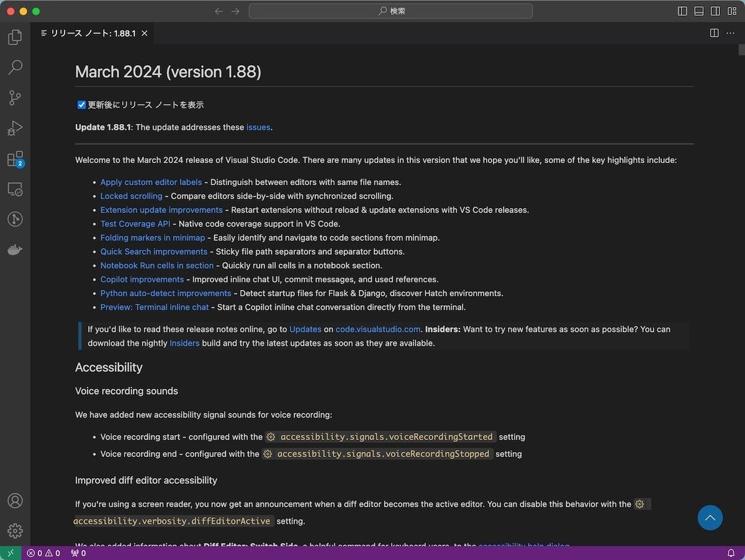The width and height of the screenshot is (745, 560).
Task: Click accessibility.signals.voiceRecordingStopped setting
Action: click(x=383, y=454)
